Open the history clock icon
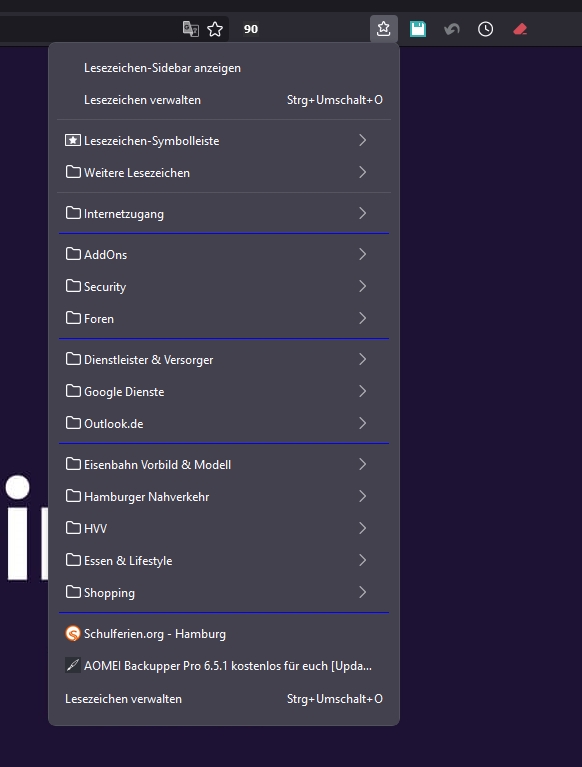The width and height of the screenshot is (582, 767). (485, 29)
